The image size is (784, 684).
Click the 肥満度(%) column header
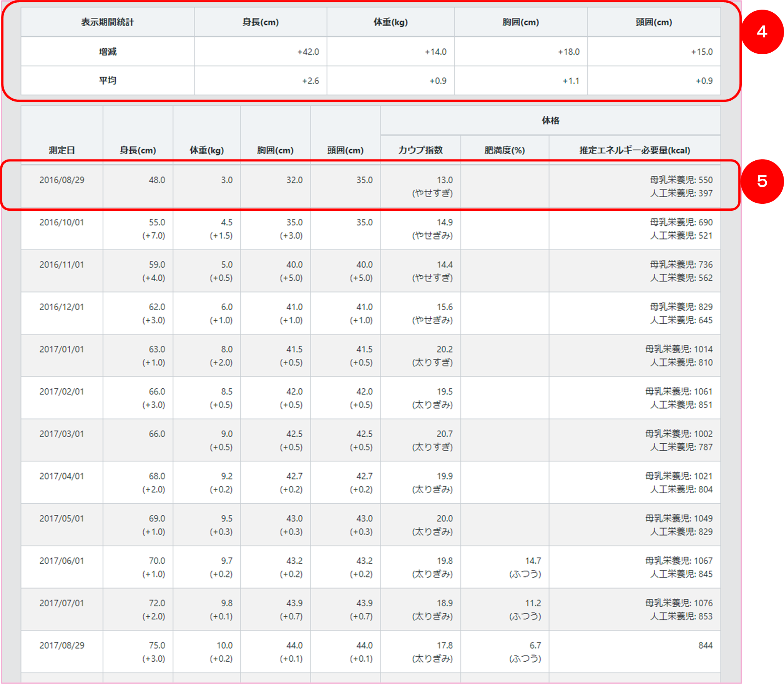504,150
